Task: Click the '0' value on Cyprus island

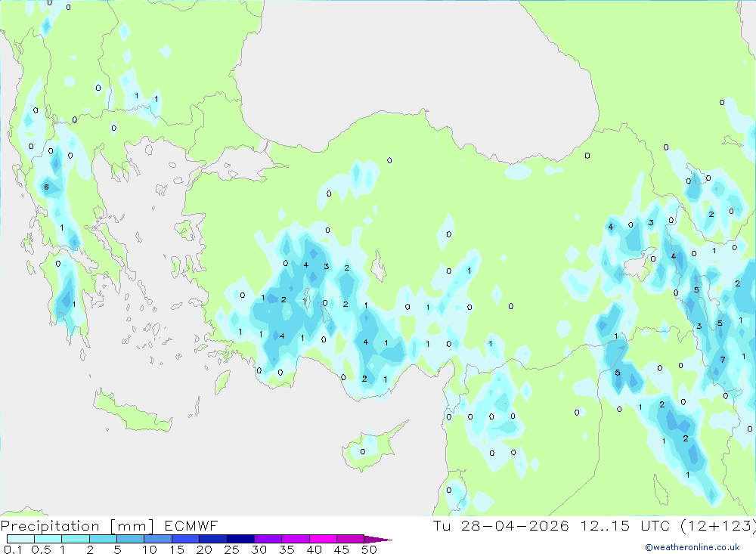Action: click(x=363, y=452)
